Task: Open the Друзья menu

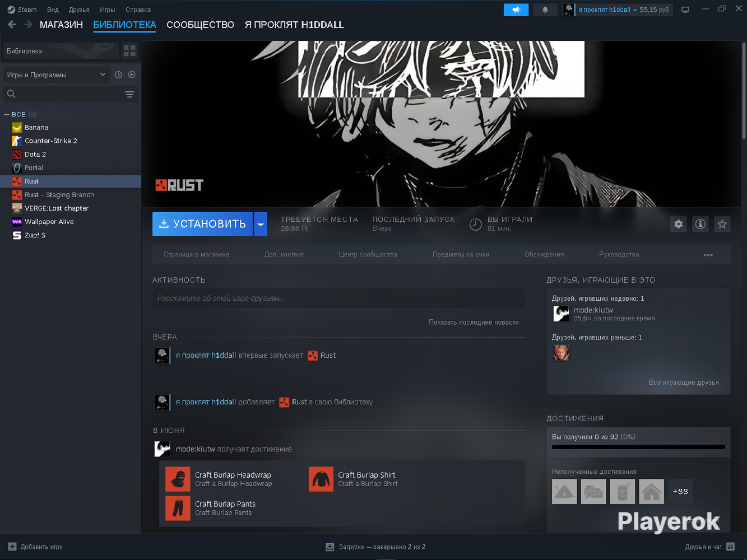Action: click(x=79, y=10)
